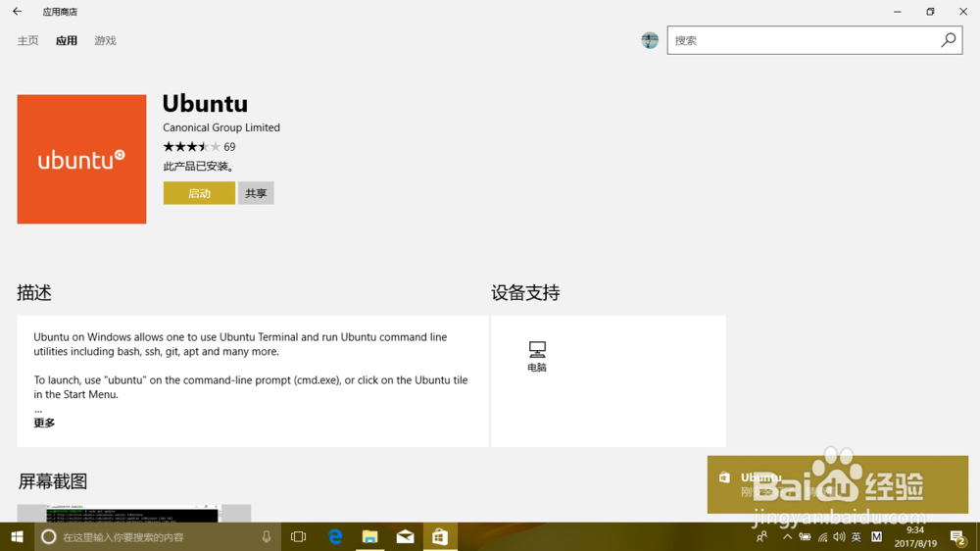980x551 pixels.
Task: Open the Mail app on taskbar
Action: coord(405,536)
